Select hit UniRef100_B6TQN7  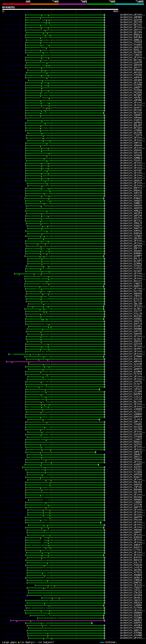[x=131, y=95]
